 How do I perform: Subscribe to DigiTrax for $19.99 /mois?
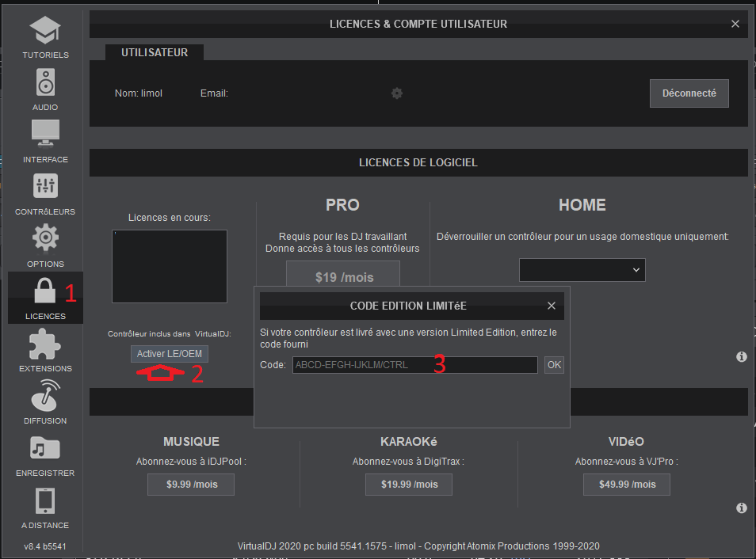click(409, 485)
